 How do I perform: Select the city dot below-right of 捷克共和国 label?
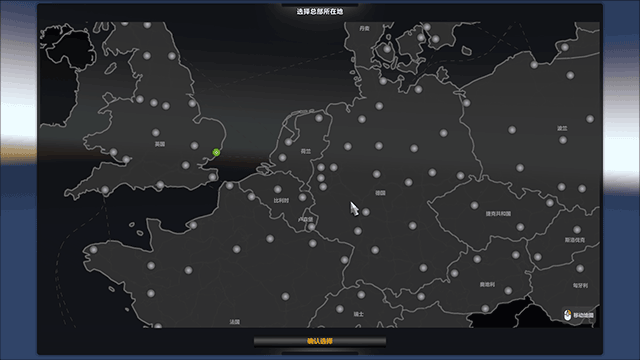coord(520,227)
